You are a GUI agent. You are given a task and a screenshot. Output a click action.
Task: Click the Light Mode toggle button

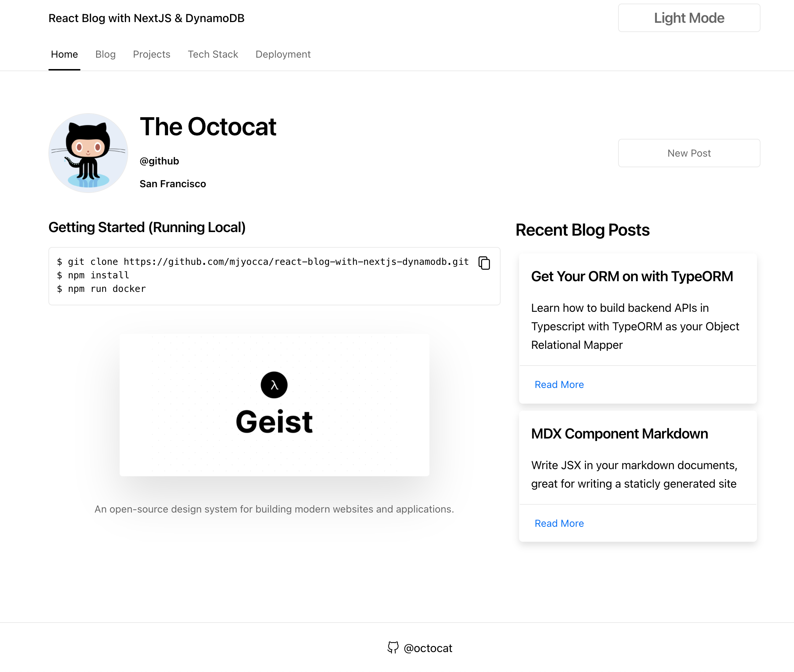[689, 18]
